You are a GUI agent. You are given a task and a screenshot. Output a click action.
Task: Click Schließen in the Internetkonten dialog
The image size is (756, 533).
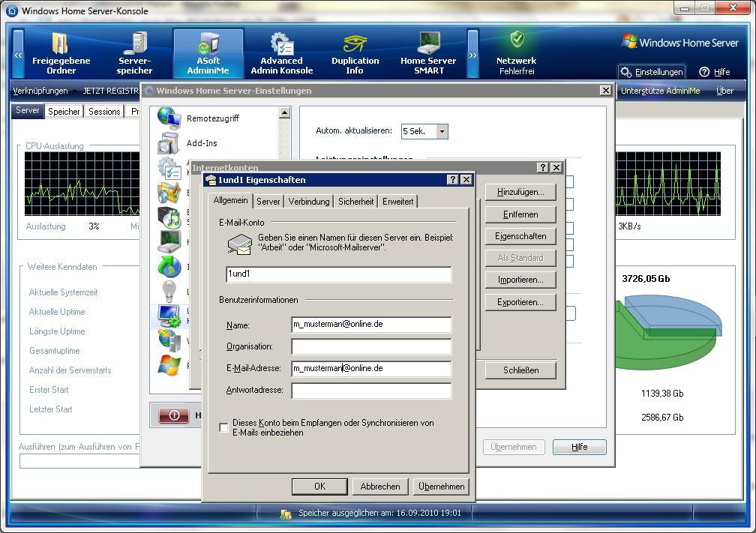(x=520, y=370)
